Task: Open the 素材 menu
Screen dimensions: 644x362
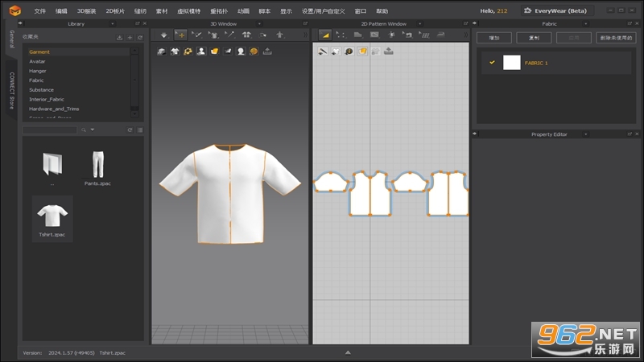Action: (162, 11)
